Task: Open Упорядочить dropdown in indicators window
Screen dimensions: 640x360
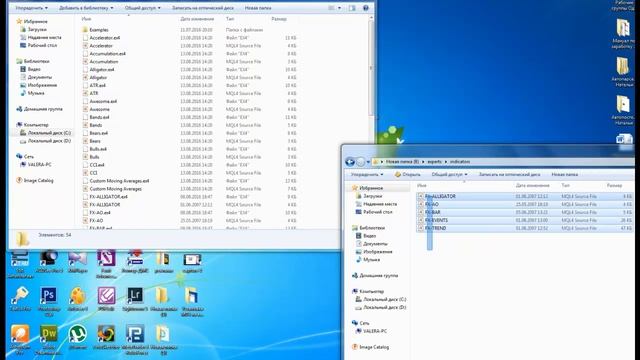Action: (x=367, y=174)
